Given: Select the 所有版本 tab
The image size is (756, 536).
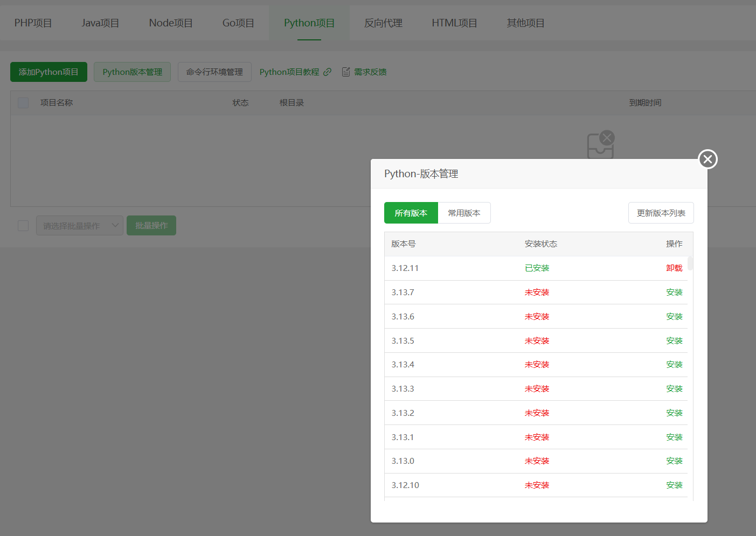Looking at the screenshot, I should pos(411,213).
